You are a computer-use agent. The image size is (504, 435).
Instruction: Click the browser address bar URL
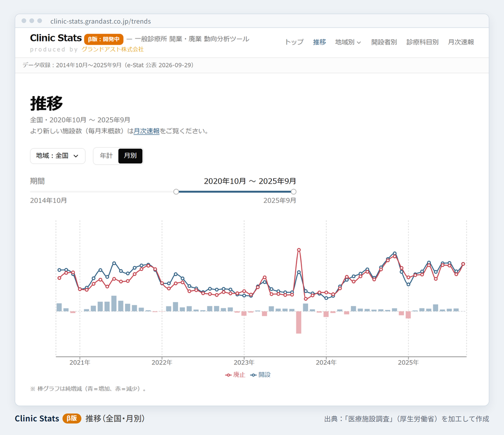[x=100, y=21]
